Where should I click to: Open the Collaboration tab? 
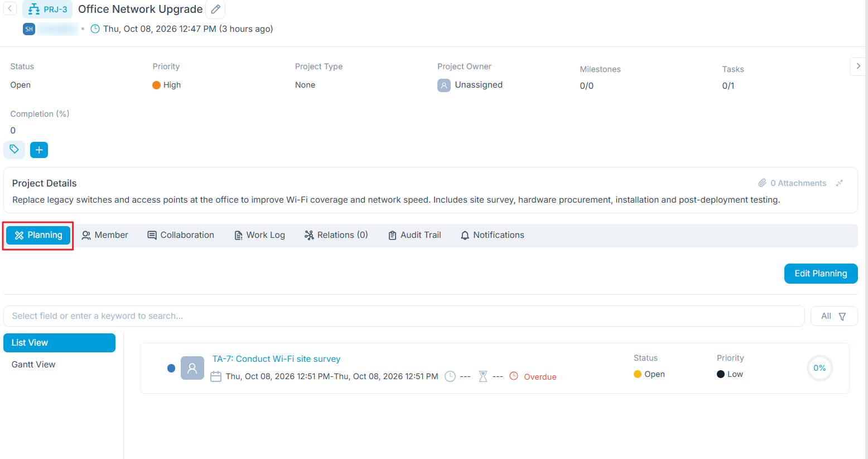(x=181, y=235)
